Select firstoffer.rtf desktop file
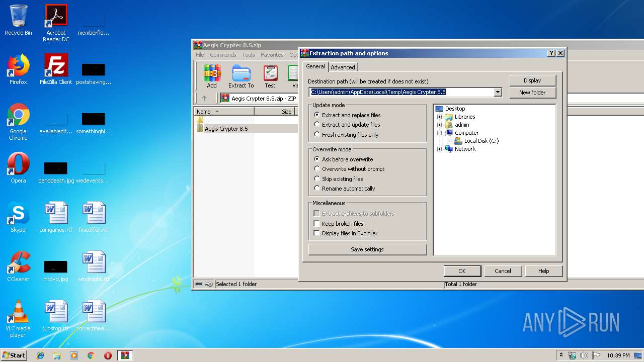Screen dimensions: 644x362 tap(94, 217)
